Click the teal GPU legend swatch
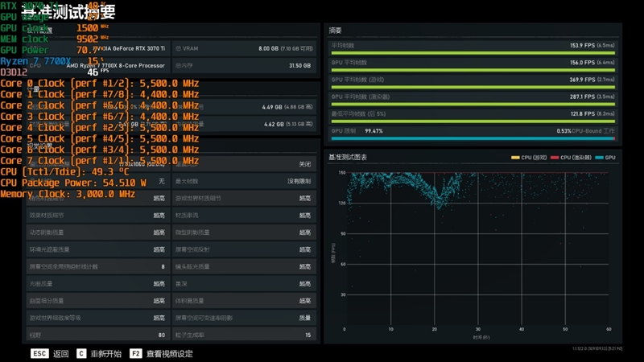This screenshot has width=644, height=362. point(599,158)
